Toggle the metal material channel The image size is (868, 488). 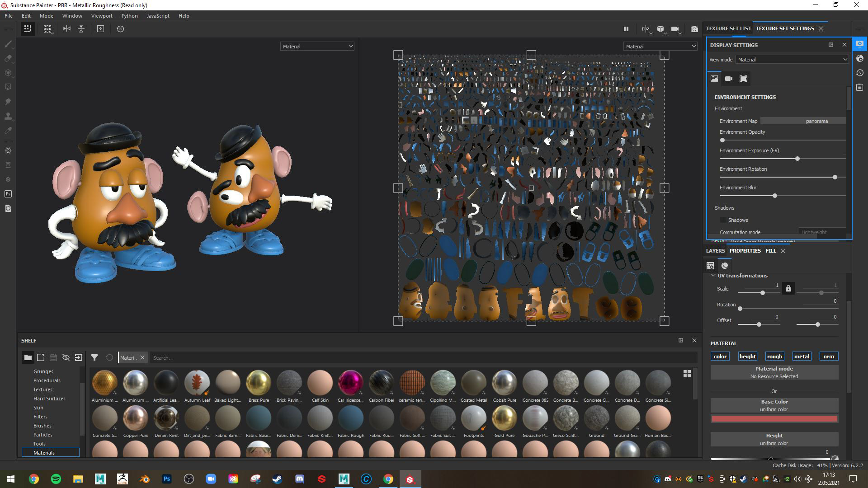pos(802,357)
